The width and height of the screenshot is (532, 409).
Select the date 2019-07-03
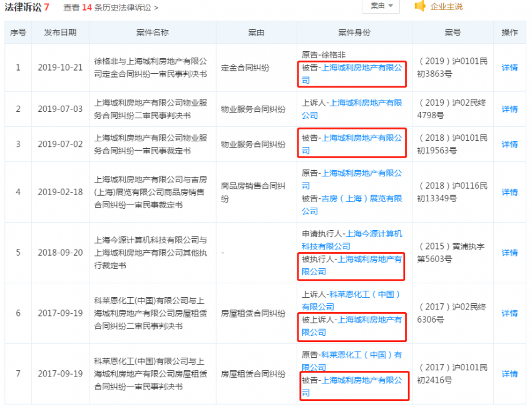pos(60,109)
